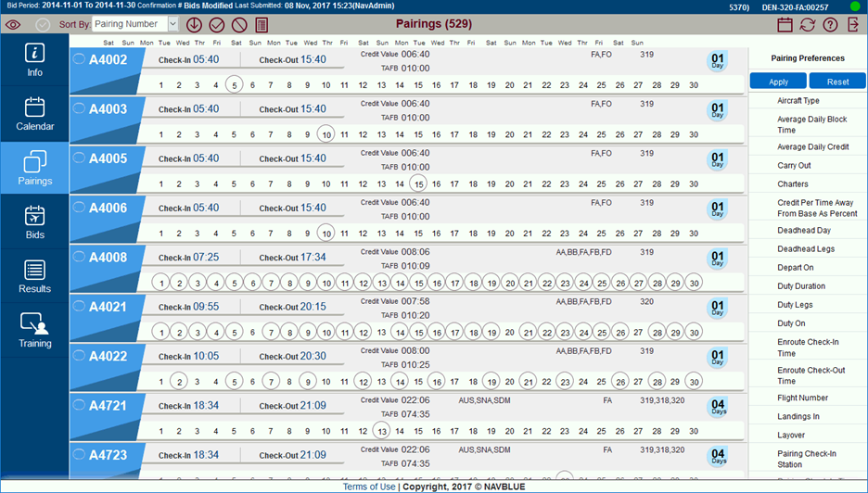Click the 01 Day badge for A4008
868x493 pixels.
click(718, 259)
